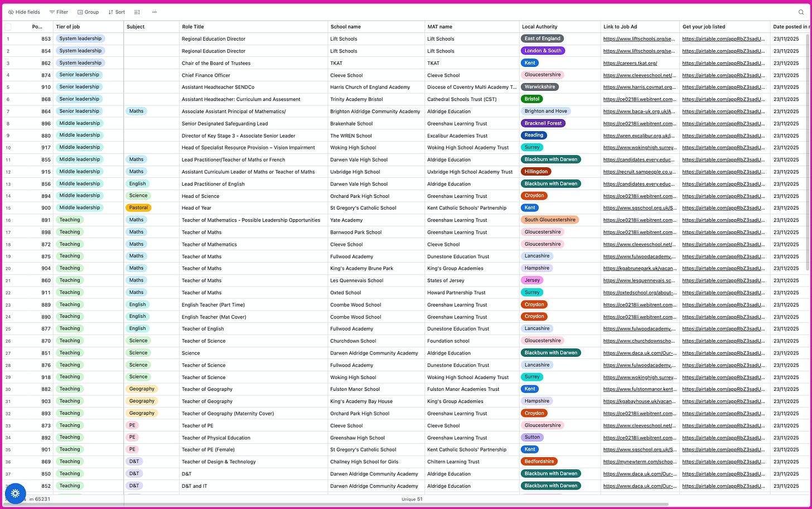
Task: Click Hillingdon authority tag
Action: (536, 172)
